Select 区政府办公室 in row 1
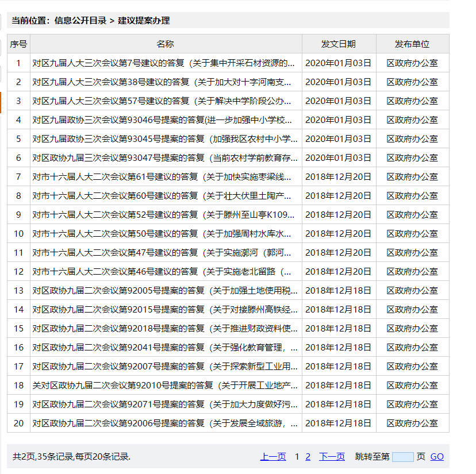 [x=412, y=63]
